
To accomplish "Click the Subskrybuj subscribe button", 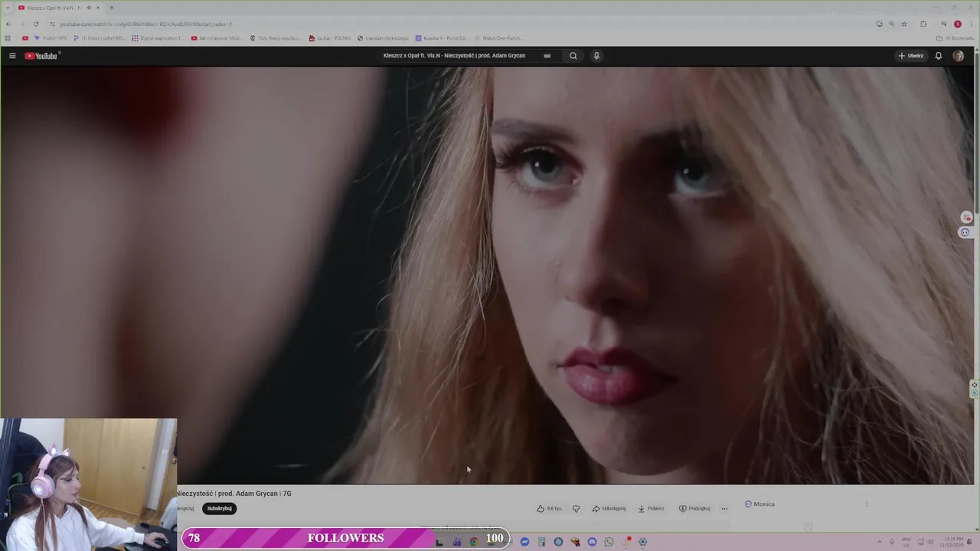I will [x=219, y=508].
